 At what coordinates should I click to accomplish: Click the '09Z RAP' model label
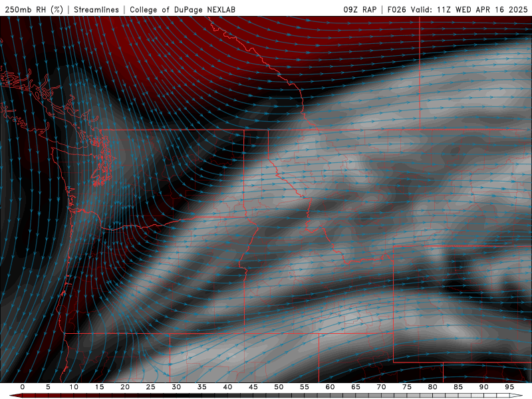[360, 9]
